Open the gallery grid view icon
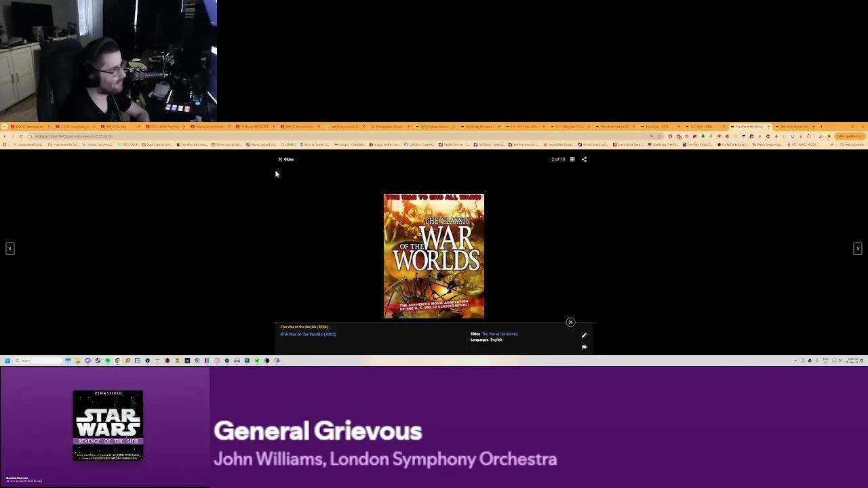Viewport: 868px width, 488px height. tap(572, 159)
